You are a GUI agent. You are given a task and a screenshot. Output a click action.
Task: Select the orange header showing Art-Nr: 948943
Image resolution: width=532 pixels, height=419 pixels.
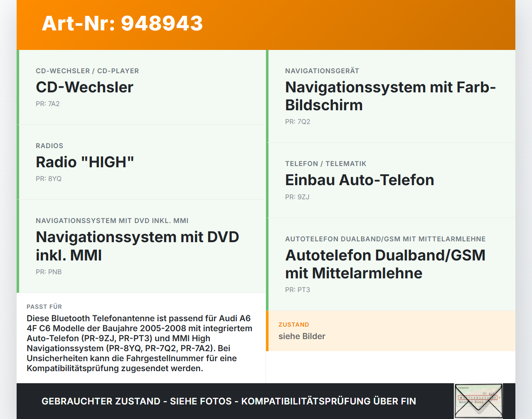pos(122,24)
